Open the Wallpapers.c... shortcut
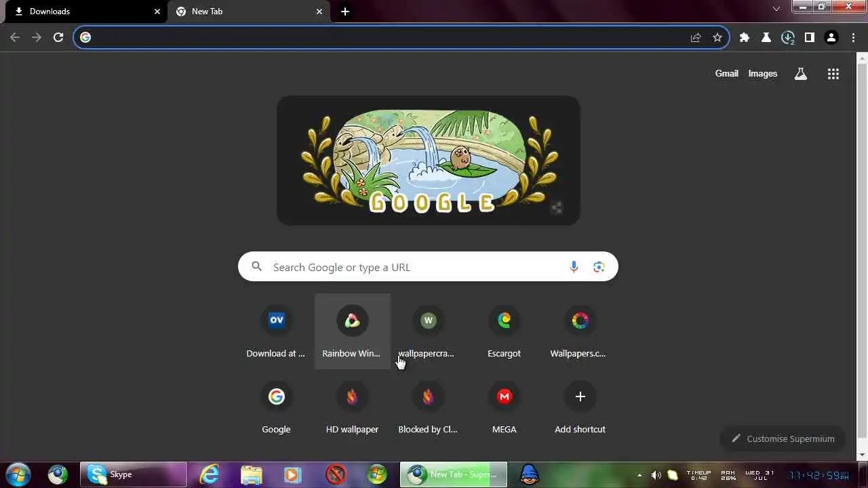The width and height of the screenshot is (868, 488). 580,331
